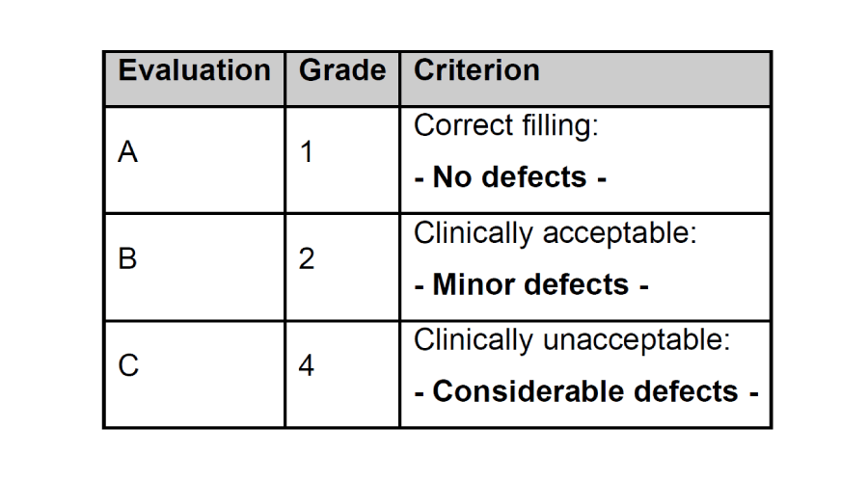
Task: Click the word unacceptable in row C
Action: point(637,339)
